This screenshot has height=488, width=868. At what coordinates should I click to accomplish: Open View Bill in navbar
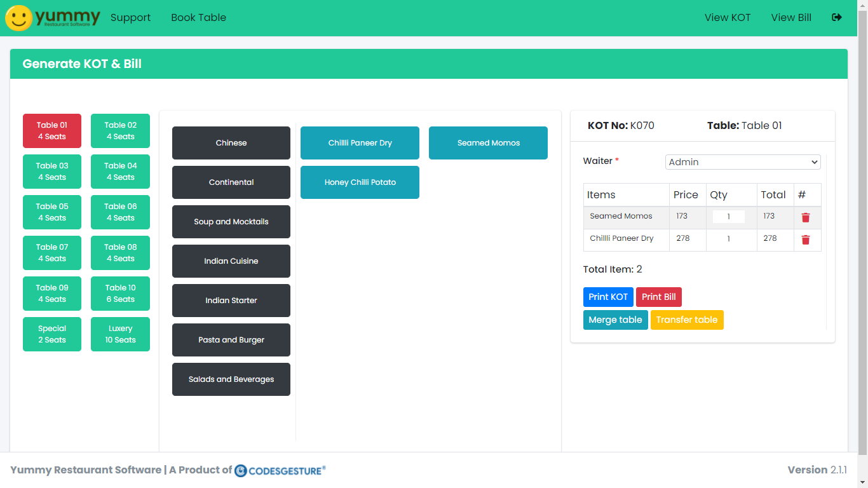[x=790, y=18]
